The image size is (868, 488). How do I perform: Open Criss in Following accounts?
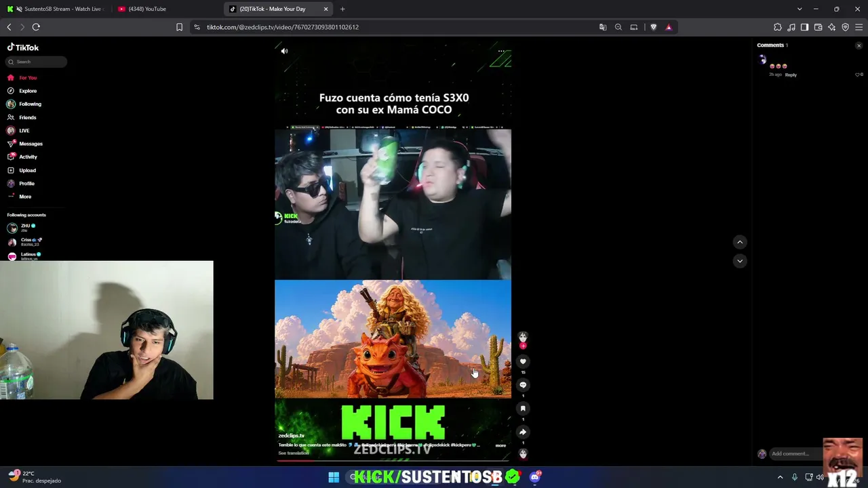[24, 242]
